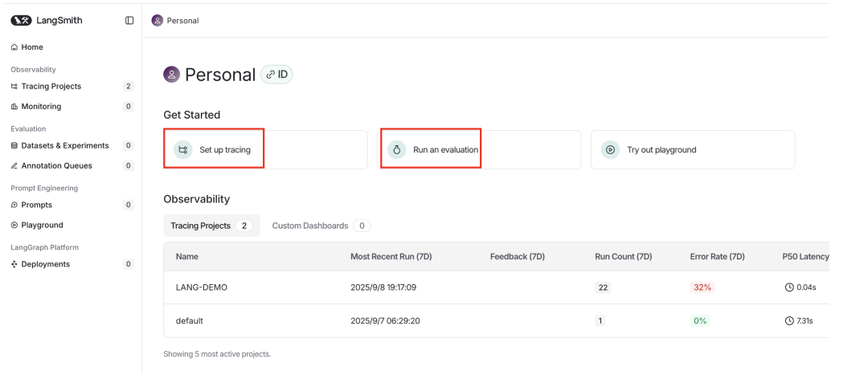Image resolution: width=868 pixels, height=379 pixels.
Task: Click the Monitoring chart icon
Action: (x=14, y=106)
